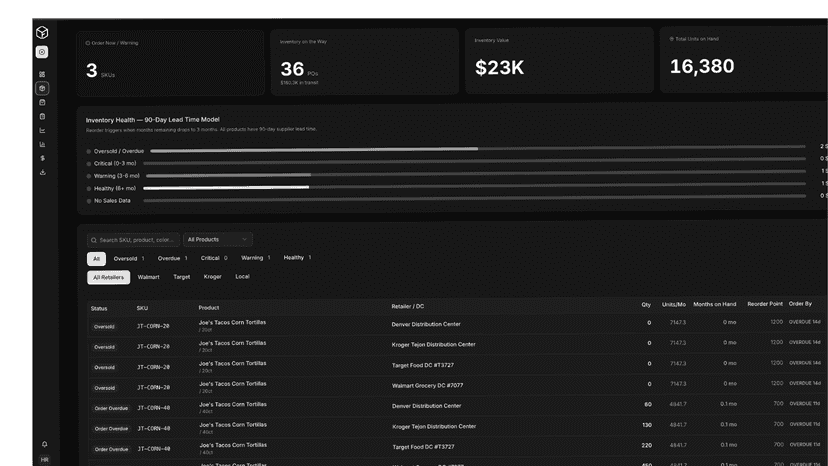The width and height of the screenshot is (828, 466).
Task: Open the clipboard icon in sidebar
Action: (42, 116)
